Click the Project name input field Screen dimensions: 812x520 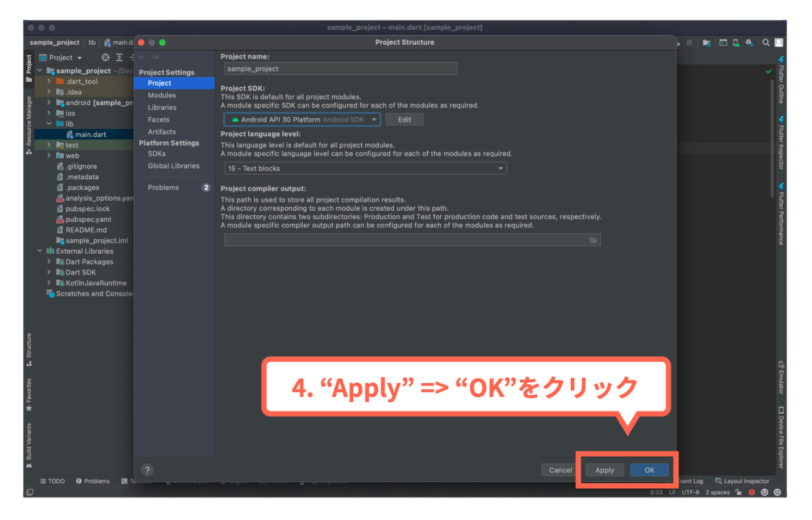[341, 68]
